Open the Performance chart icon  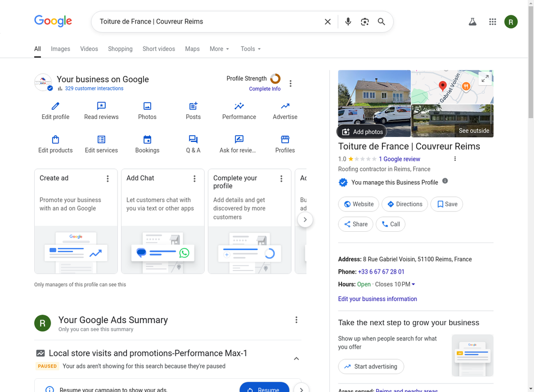pyautogui.click(x=239, y=106)
